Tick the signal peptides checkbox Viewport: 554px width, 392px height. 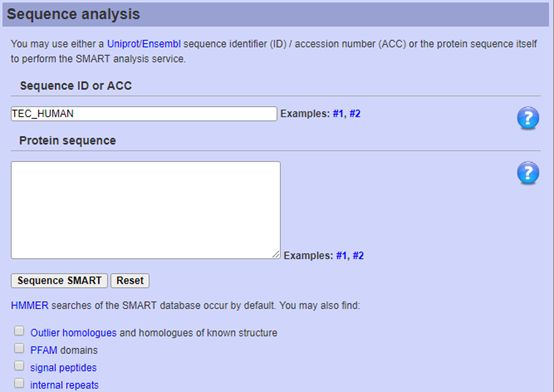coord(19,365)
